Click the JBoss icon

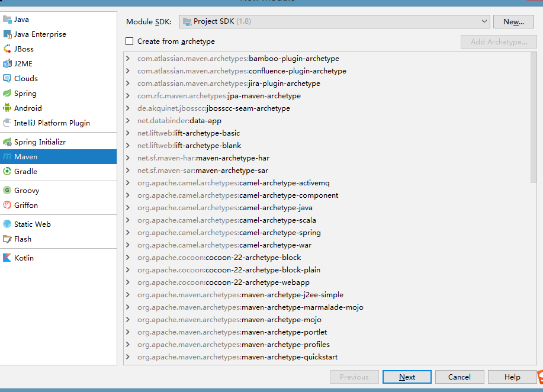coord(7,49)
